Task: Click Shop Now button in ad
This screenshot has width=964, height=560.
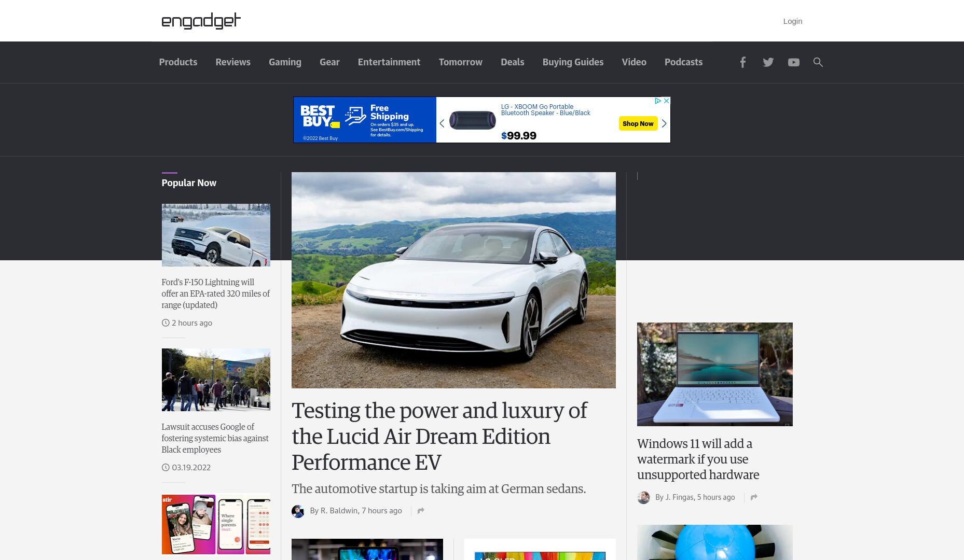Action: tap(638, 123)
